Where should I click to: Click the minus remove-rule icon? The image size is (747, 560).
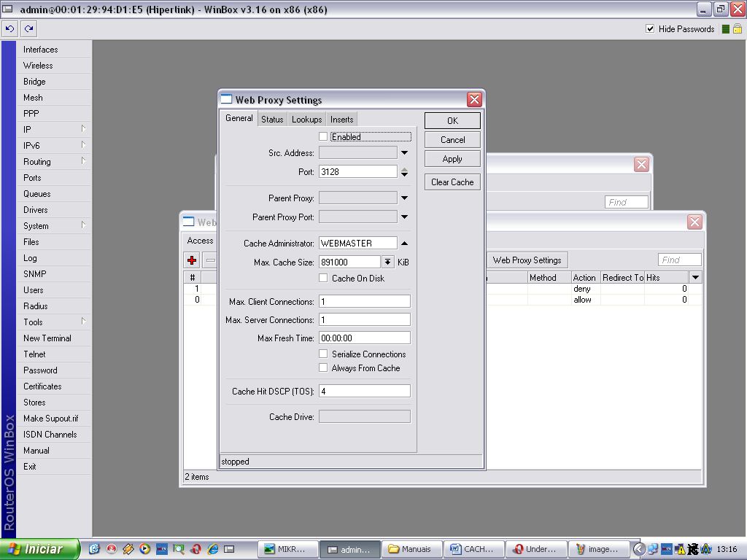[x=210, y=260]
